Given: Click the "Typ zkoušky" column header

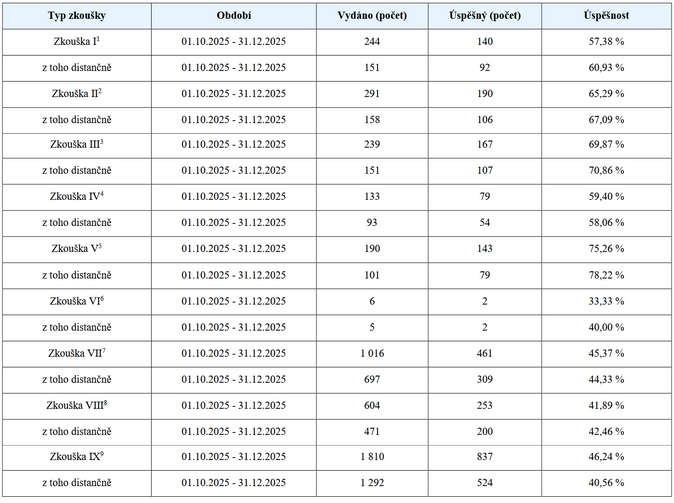Looking at the screenshot, I should [x=76, y=16].
